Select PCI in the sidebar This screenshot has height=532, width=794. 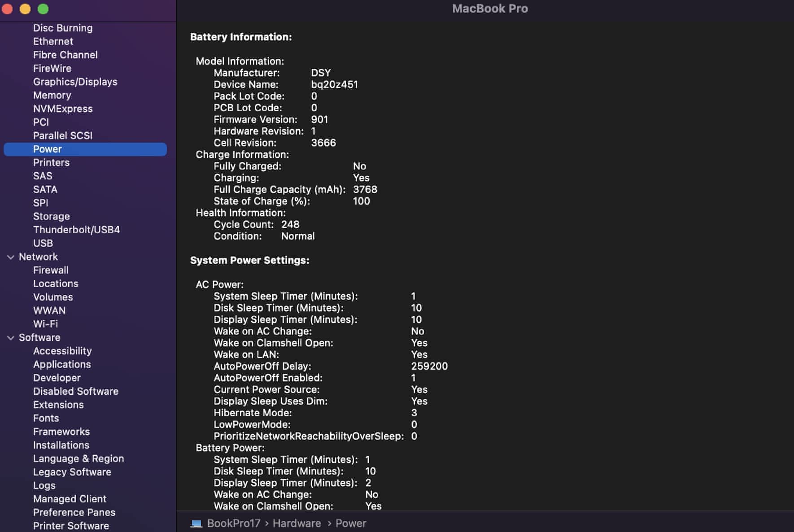pyautogui.click(x=41, y=122)
